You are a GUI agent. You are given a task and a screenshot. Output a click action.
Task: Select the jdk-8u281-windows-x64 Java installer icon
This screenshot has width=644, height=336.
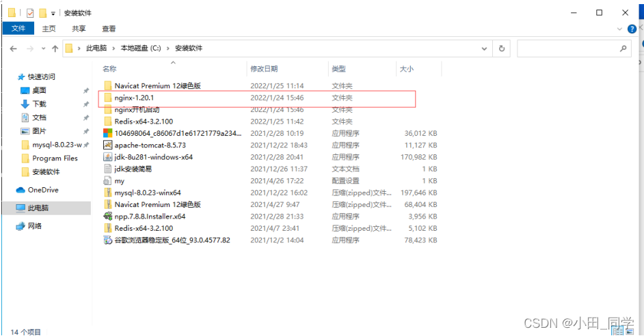107,156
